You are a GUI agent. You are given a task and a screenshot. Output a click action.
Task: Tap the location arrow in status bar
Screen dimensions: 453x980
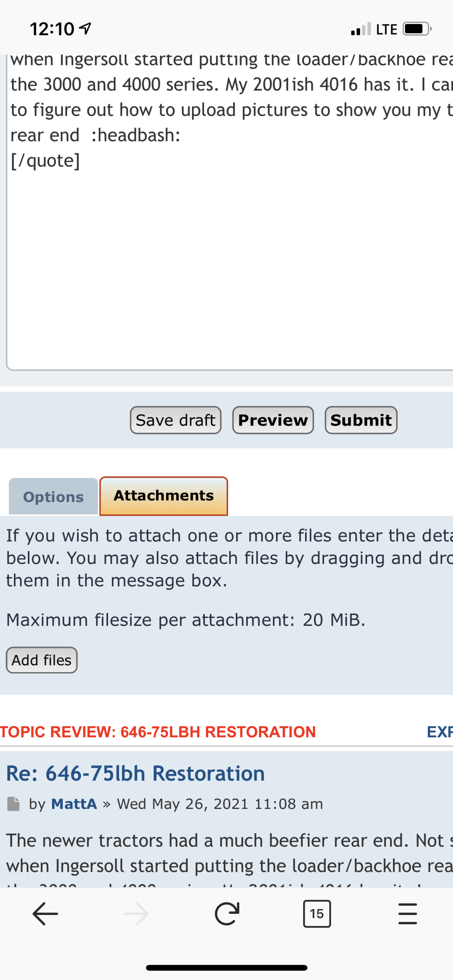(x=86, y=29)
